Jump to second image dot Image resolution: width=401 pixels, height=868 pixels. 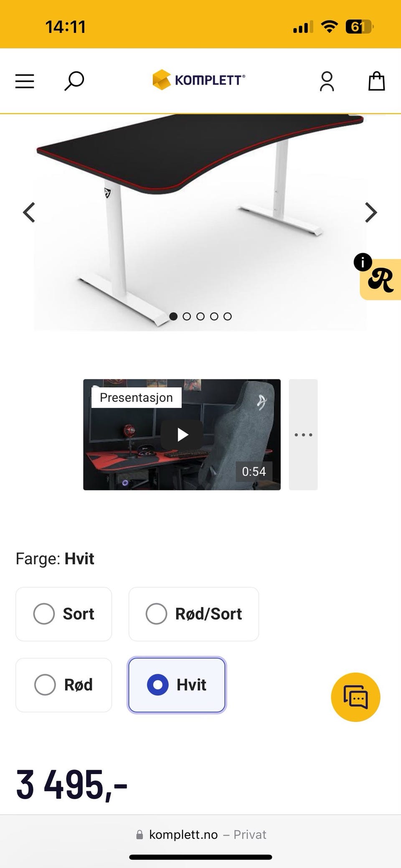[x=187, y=316]
